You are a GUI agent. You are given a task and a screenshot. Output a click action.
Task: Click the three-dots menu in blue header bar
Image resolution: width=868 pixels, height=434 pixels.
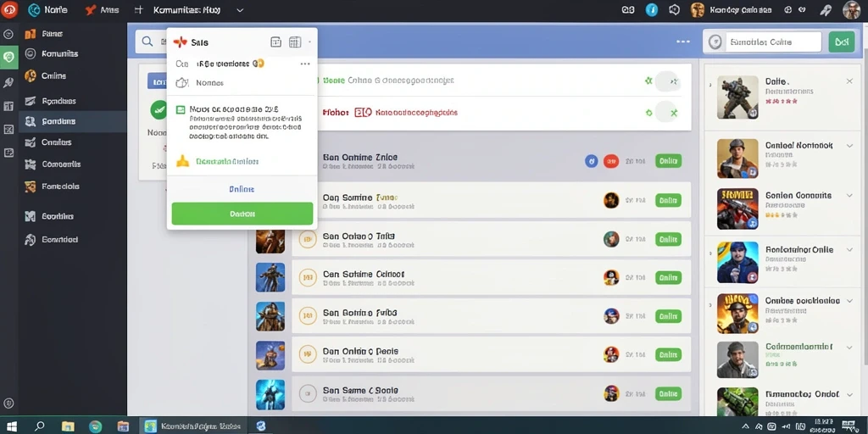pyautogui.click(x=683, y=42)
